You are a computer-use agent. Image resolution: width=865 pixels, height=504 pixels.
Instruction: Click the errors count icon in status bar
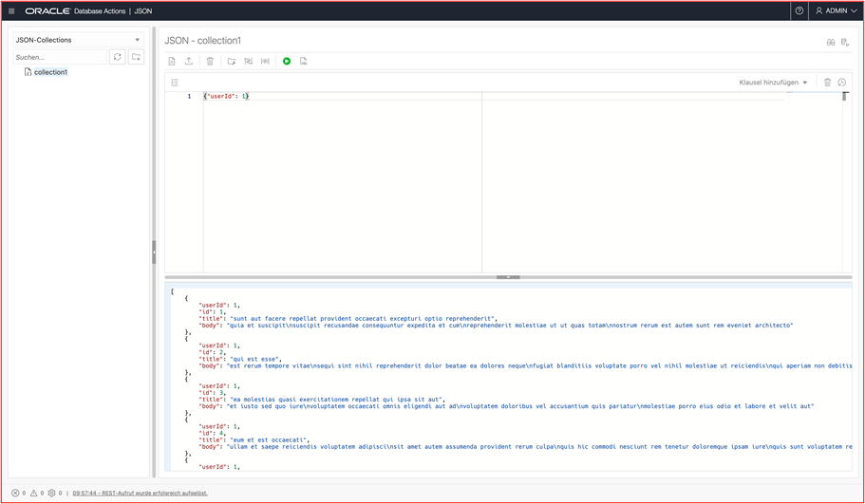pyautogui.click(x=15, y=493)
